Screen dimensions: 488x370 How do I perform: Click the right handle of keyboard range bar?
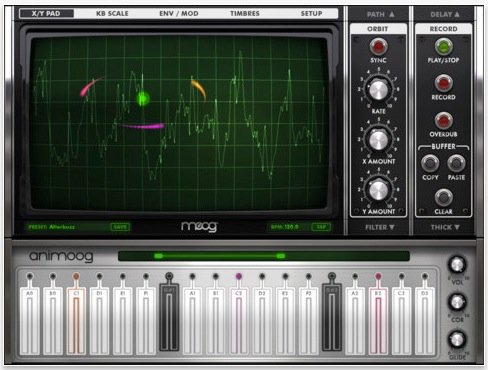pyautogui.click(x=281, y=256)
